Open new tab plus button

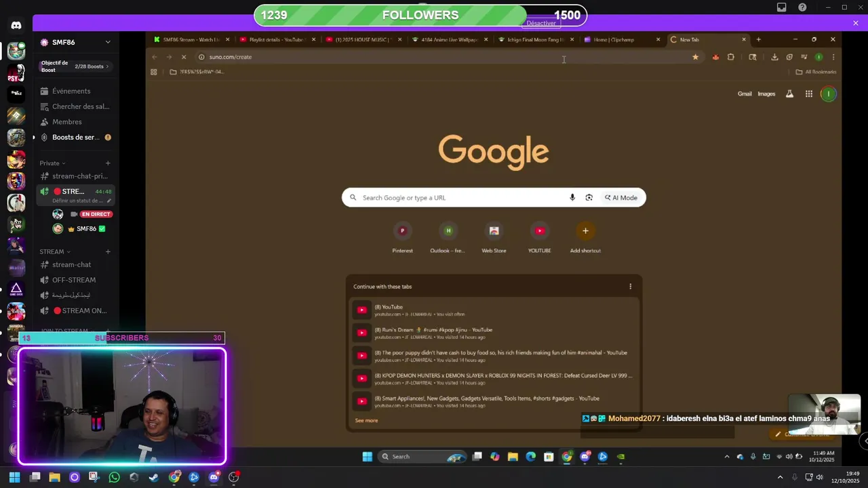click(x=758, y=39)
